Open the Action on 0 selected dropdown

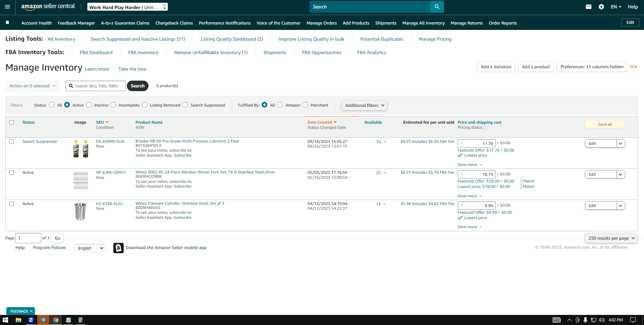click(32, 86)
